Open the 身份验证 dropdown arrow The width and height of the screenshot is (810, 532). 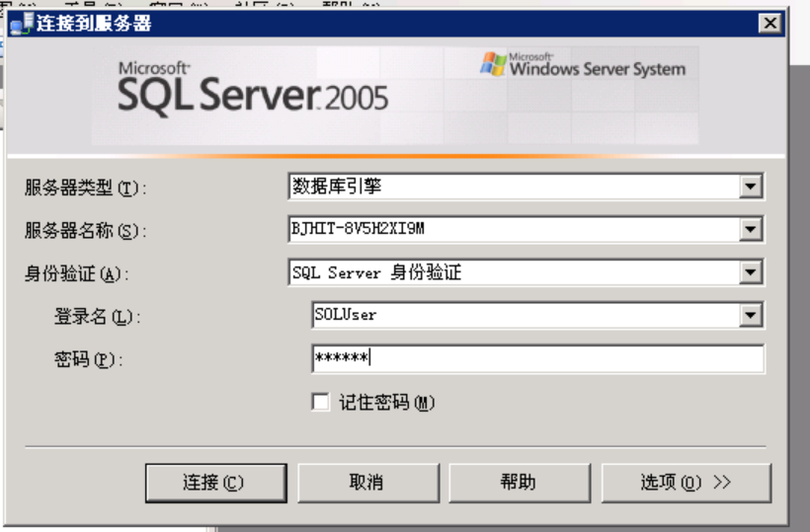coord(751,272)
